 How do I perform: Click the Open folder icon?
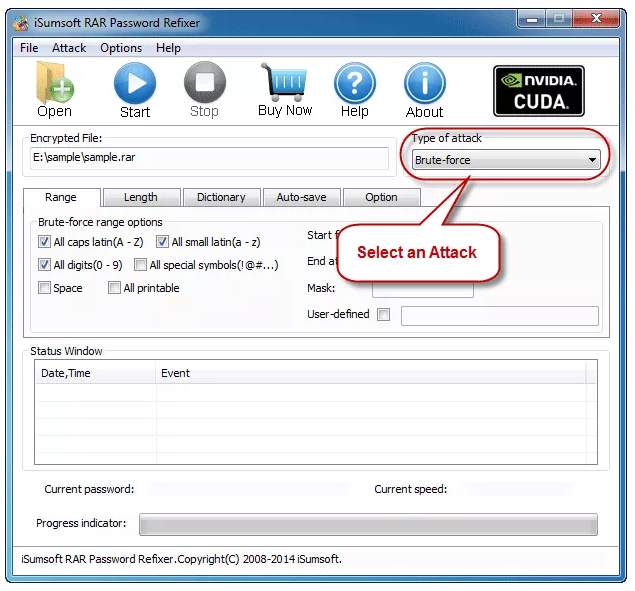pos(55,83)
